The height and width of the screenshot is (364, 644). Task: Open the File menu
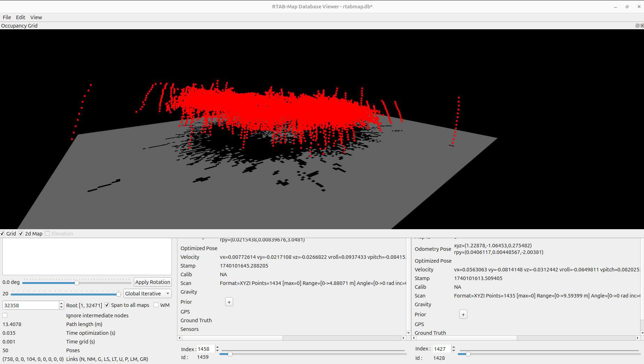click(x=7, y=17)
